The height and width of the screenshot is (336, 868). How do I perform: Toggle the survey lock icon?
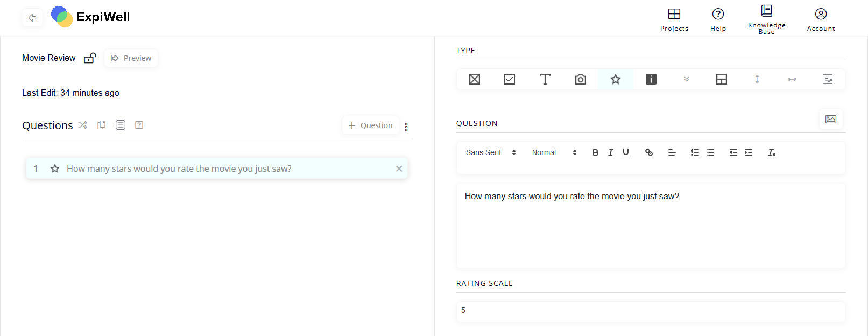pos(90,58)
